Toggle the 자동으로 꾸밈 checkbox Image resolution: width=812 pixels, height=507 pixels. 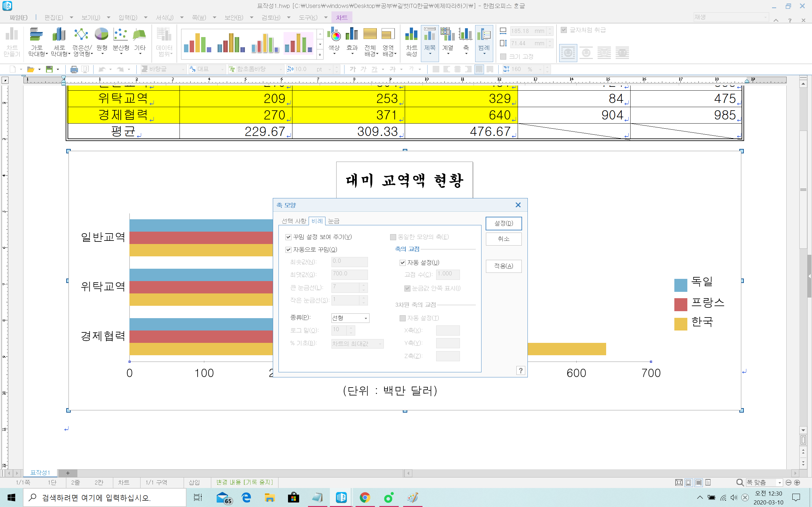[x=289, y=250]
